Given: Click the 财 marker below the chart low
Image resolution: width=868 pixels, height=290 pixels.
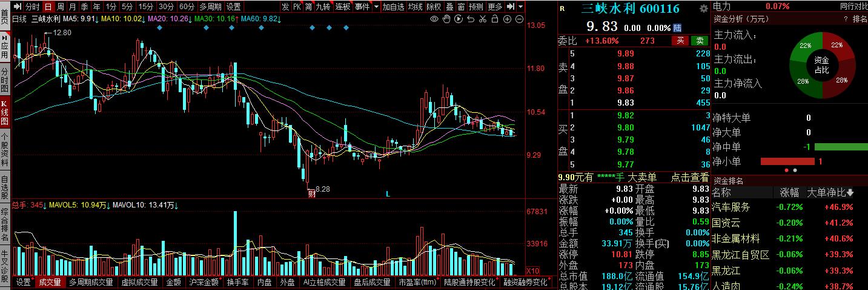Looking at the screenshot, I should tap(311, 194).
